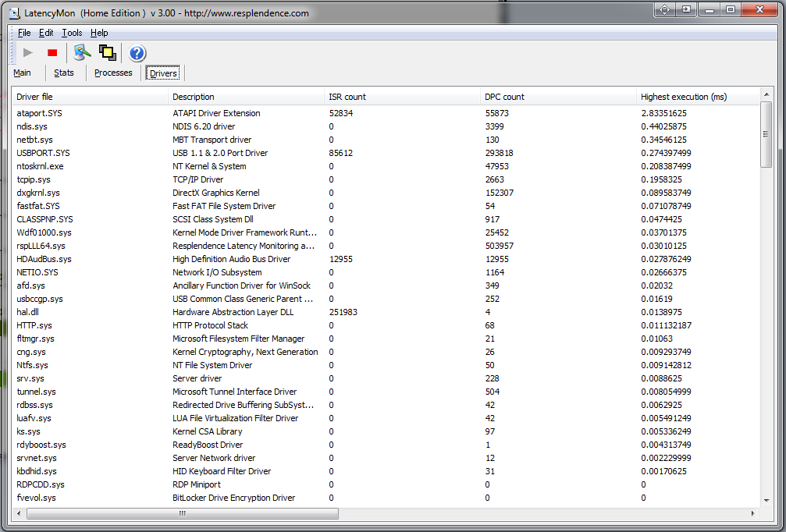Viewport: 786px width, 532px height.
Task: Click the four-arrow move icon in title bar
Action: click(664, 9)
